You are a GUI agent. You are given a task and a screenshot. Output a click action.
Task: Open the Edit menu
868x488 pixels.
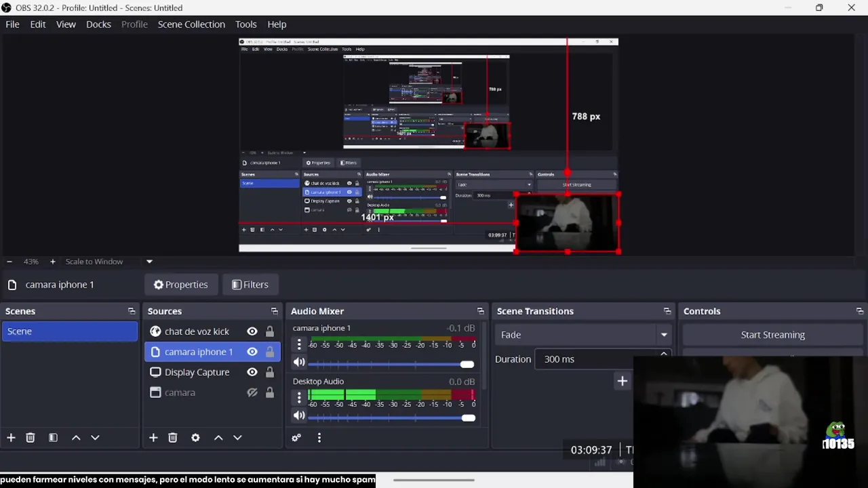(x=38, y=24)
